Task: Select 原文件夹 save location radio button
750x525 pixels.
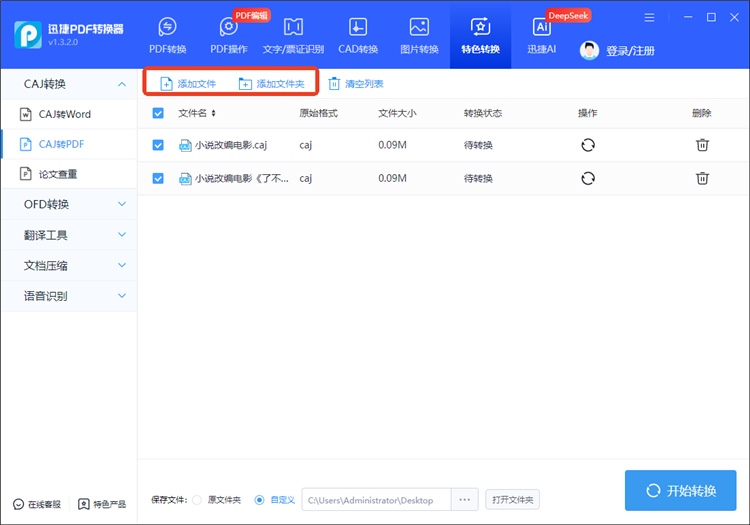Action: click(197, 499)
